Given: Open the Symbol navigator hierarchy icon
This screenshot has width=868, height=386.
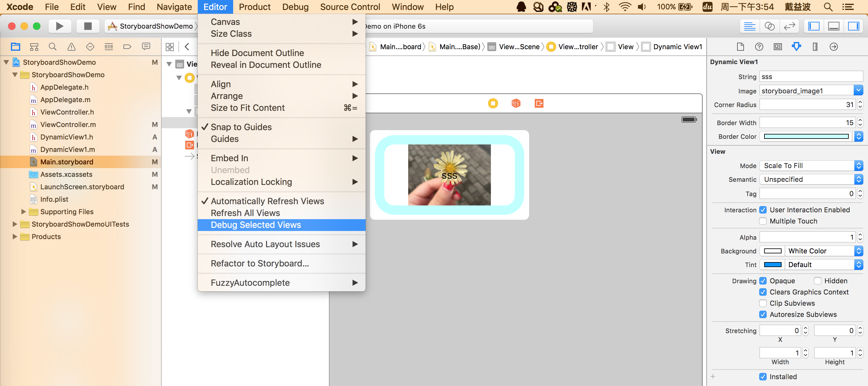Looking at the screenshot, I should coord(34,47).
